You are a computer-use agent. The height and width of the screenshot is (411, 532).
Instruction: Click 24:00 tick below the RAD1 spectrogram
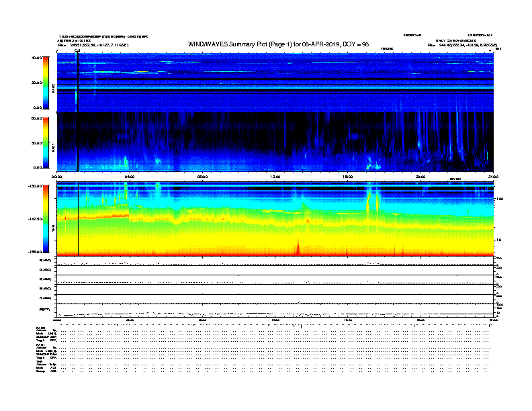point(493,177)
